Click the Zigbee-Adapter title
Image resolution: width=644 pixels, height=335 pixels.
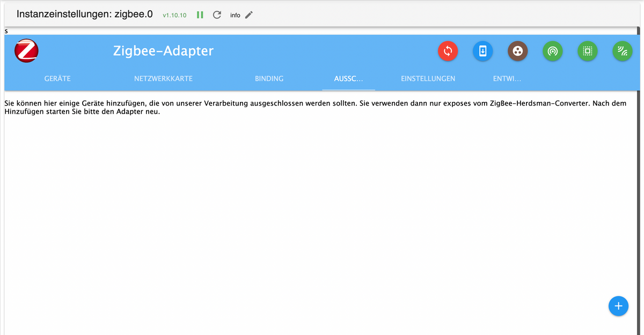(163, 51)
